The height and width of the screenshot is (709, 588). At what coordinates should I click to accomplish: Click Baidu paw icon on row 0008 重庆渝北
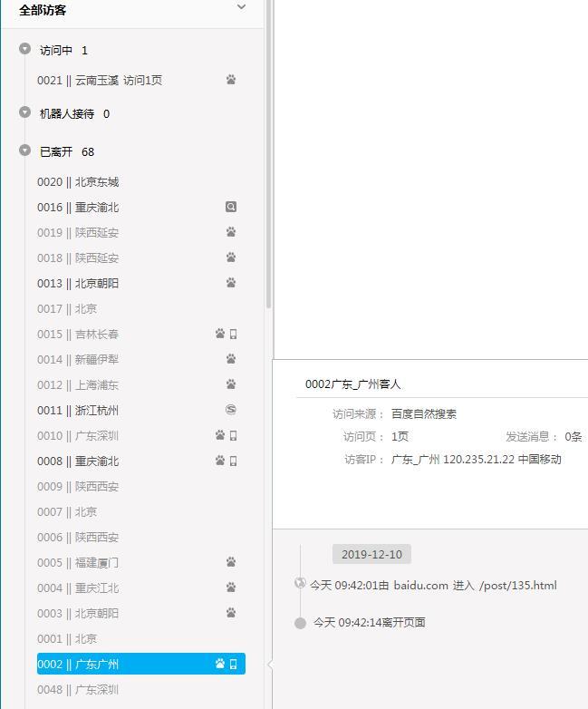point(220,461)
